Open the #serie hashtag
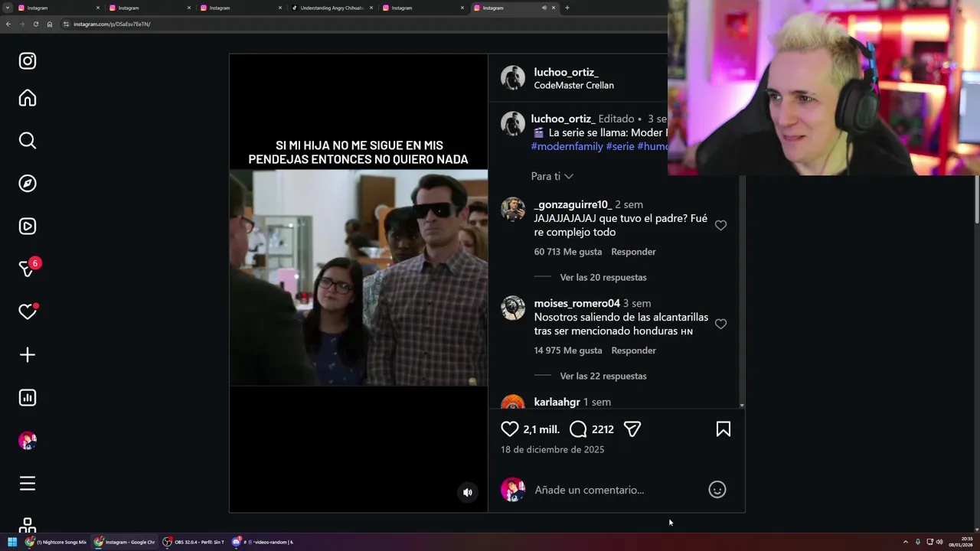Image resolution: width=980 pixels, height=551 pixels. coord(620,146)
